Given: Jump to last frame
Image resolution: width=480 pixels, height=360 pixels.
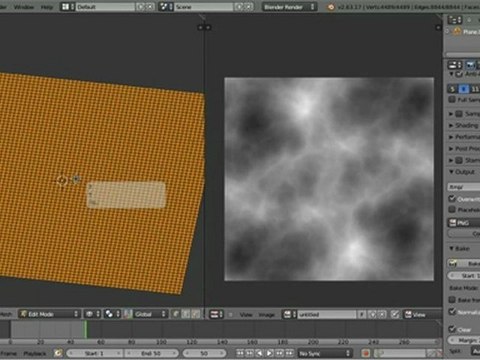Looking at the screenshot, I should click(x=289, y=353).
